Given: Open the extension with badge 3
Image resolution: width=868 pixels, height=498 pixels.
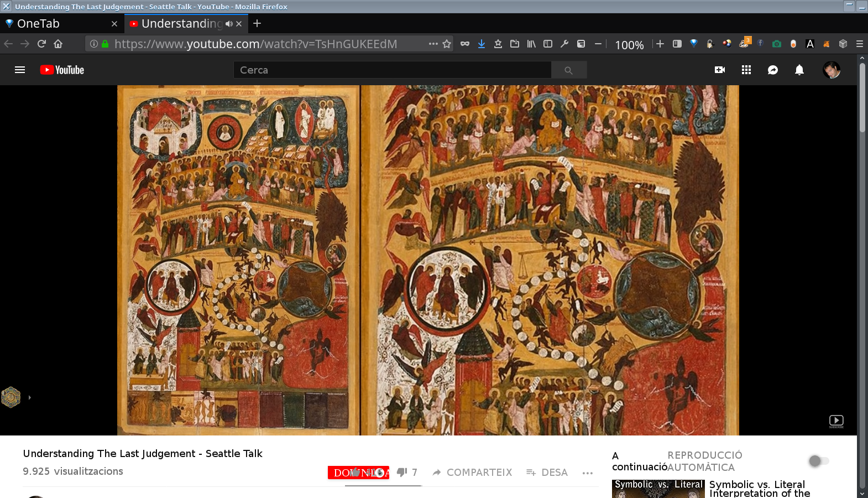Looking at the screenshot, I should tap(744, 43).
